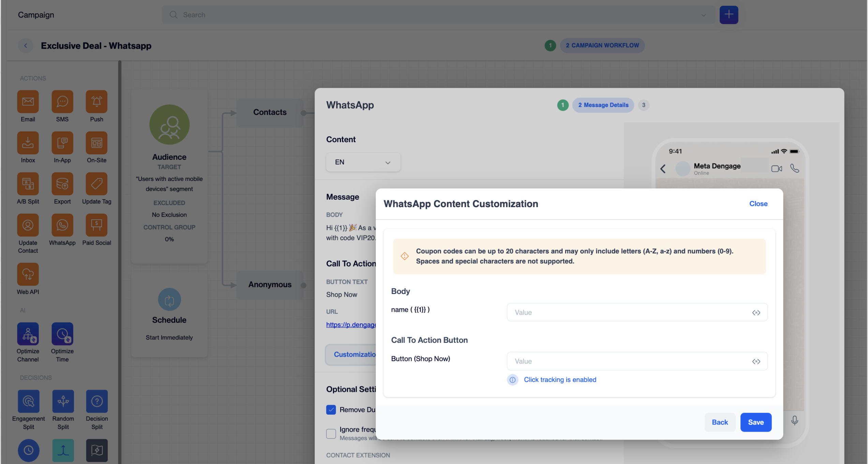Select the SMS action icon
This screenshot has width=868, height=464.
pos(62,102)
